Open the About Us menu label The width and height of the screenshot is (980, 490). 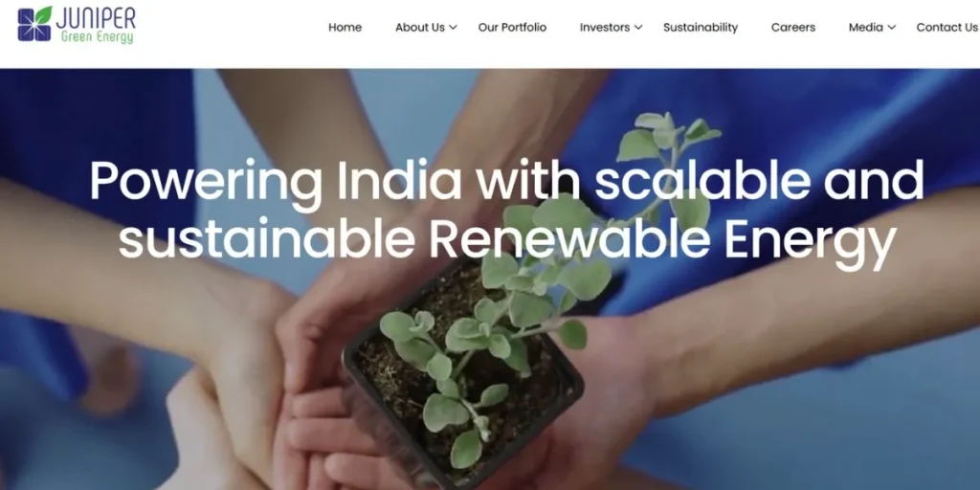tap(420, 28)
